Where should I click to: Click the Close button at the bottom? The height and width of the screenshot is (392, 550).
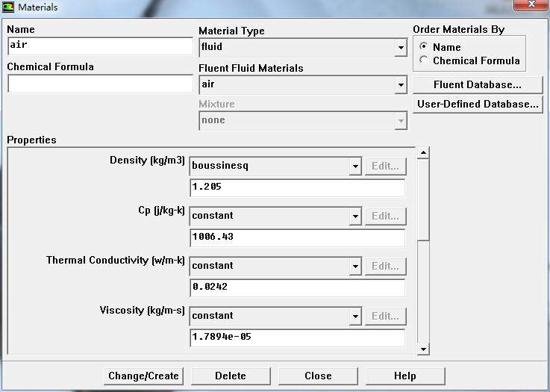coord(318,376)
